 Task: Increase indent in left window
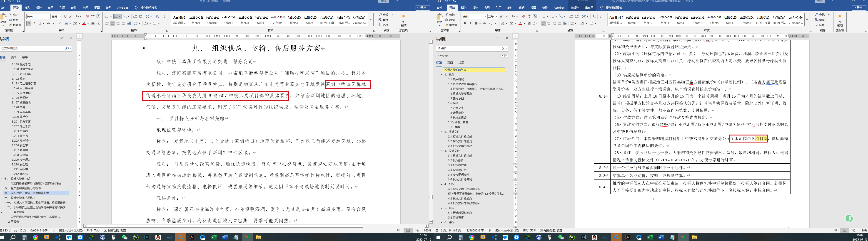(x=140, y=17)
